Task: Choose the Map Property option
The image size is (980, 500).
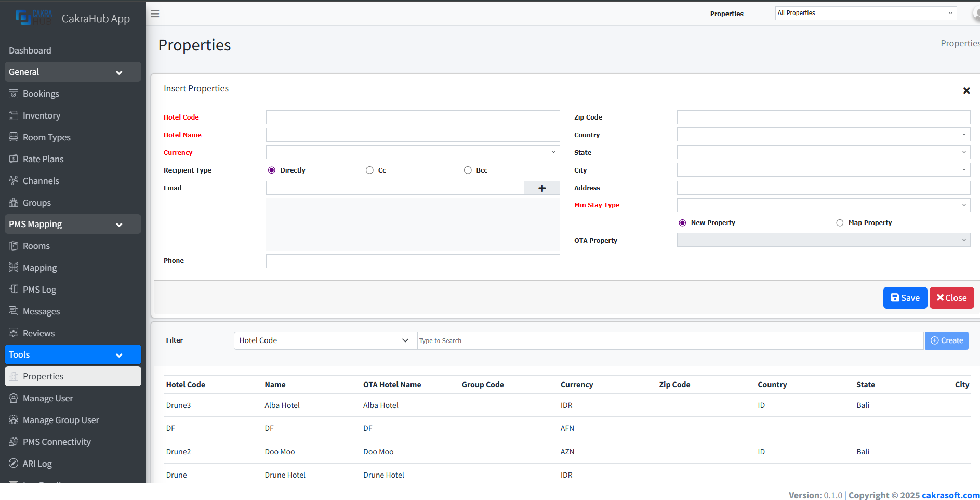Action: (840, 223)
